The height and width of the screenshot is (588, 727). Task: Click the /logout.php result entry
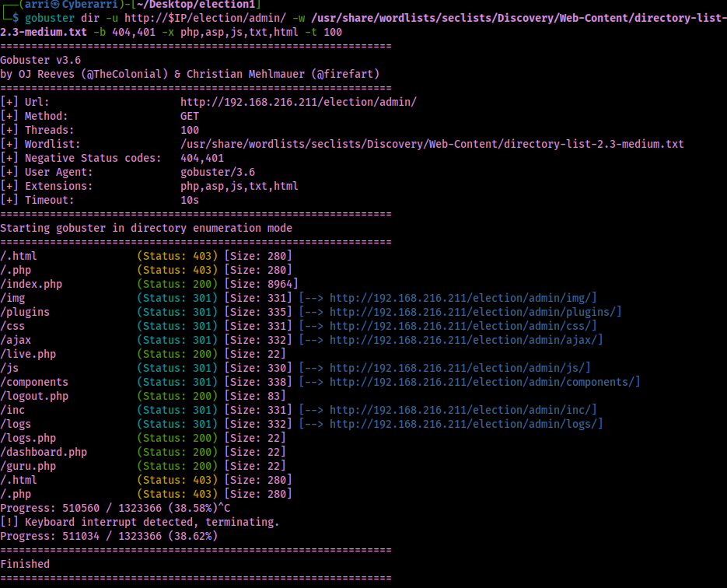(34, 396)
